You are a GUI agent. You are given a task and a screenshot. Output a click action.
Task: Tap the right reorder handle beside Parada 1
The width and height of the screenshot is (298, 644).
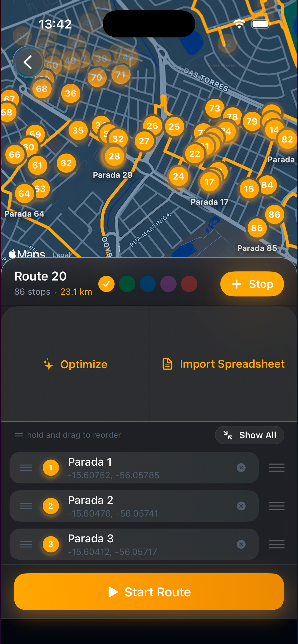point(276,467)
